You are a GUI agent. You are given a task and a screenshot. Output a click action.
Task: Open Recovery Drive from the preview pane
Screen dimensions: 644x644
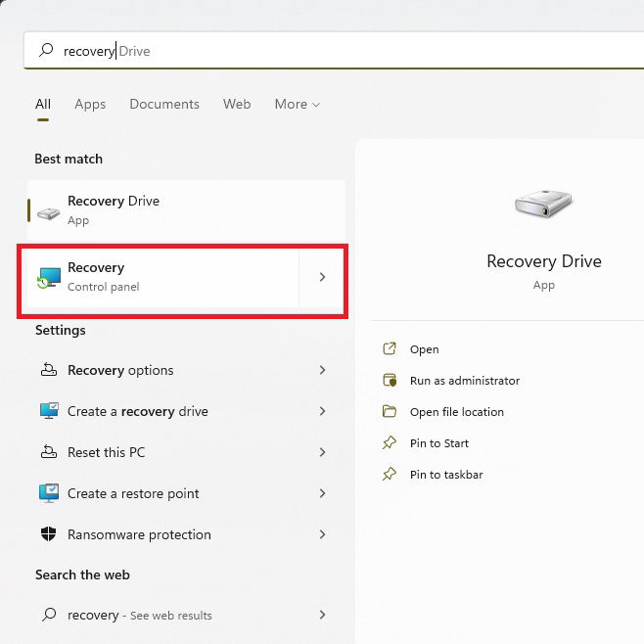point(424,349)
